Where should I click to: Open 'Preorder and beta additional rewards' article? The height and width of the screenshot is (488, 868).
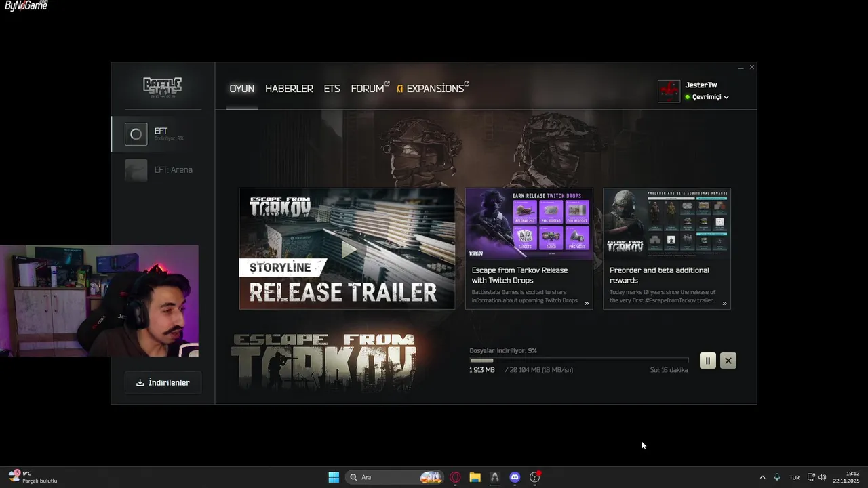click(x=659, y=275)
